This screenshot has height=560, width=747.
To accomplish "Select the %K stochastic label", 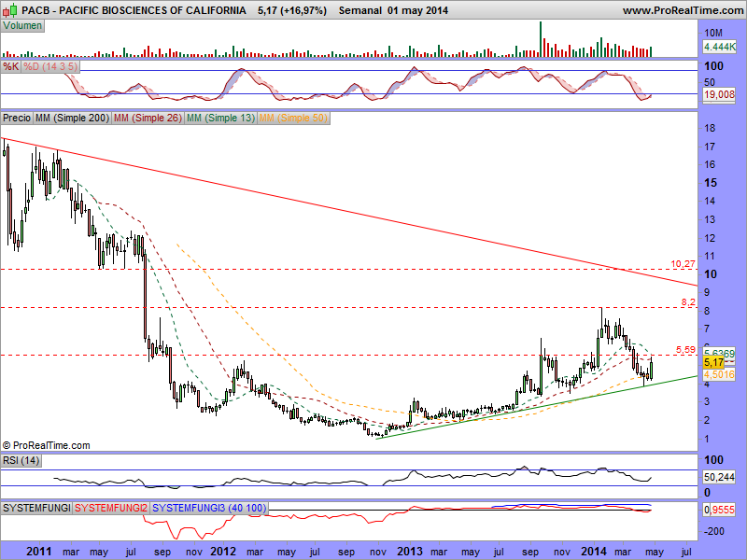I will click(10, 66).
